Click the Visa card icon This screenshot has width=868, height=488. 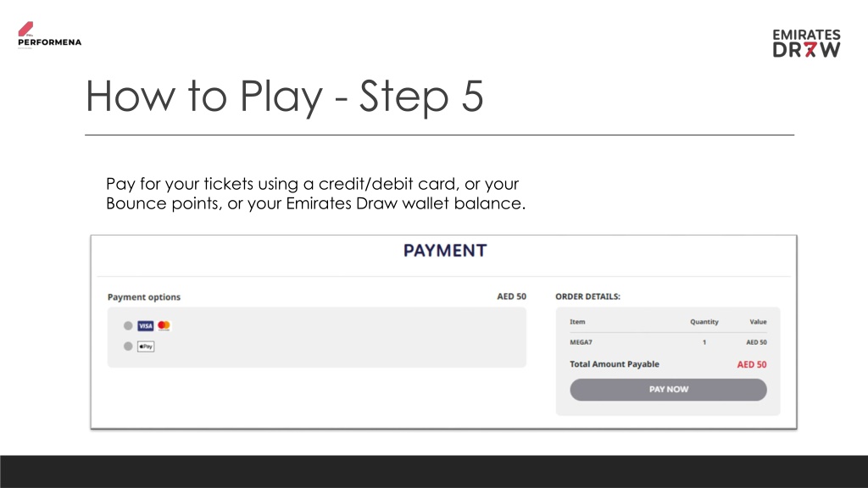click(x=146, y=326)
